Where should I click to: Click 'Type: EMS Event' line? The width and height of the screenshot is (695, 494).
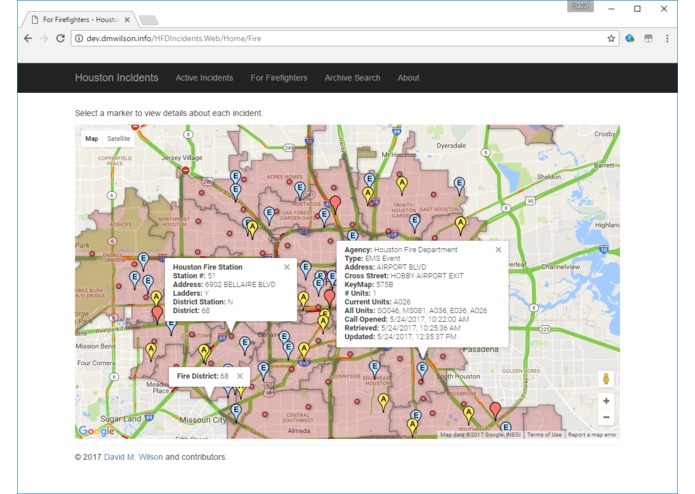pos(372,258)
